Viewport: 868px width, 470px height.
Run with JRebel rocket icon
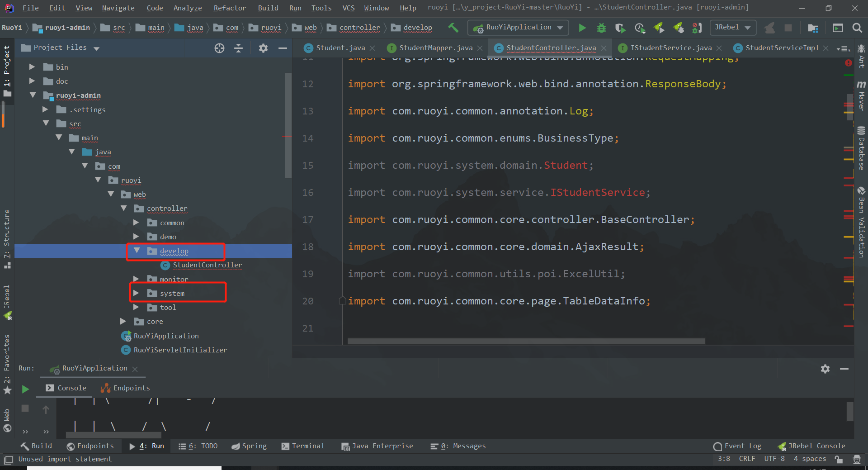coord(659,28)
